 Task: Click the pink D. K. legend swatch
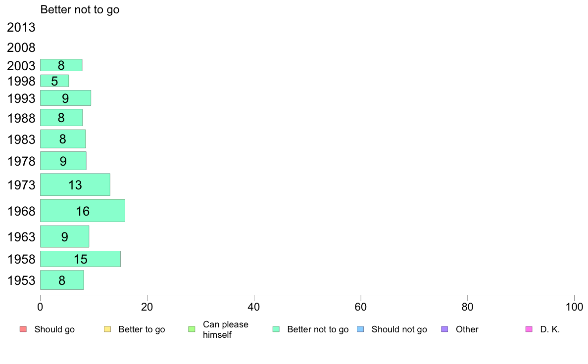tap(529, 329)
